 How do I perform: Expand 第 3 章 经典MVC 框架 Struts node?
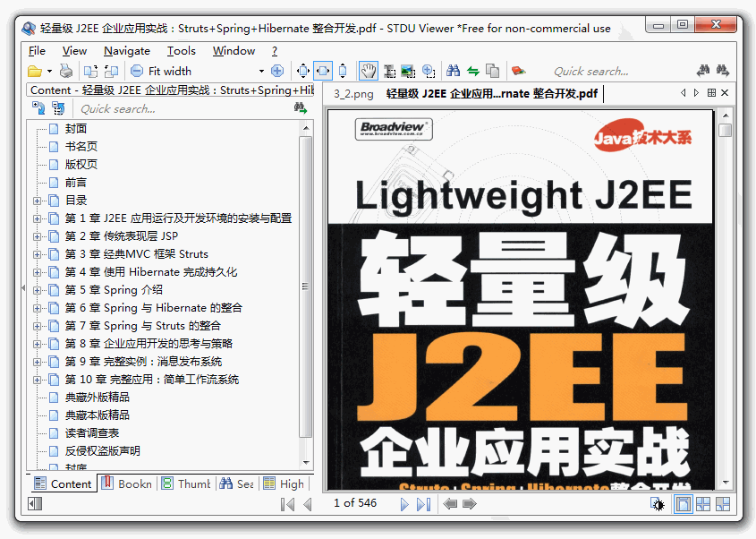pyautogui.click(x=37, y=254)
